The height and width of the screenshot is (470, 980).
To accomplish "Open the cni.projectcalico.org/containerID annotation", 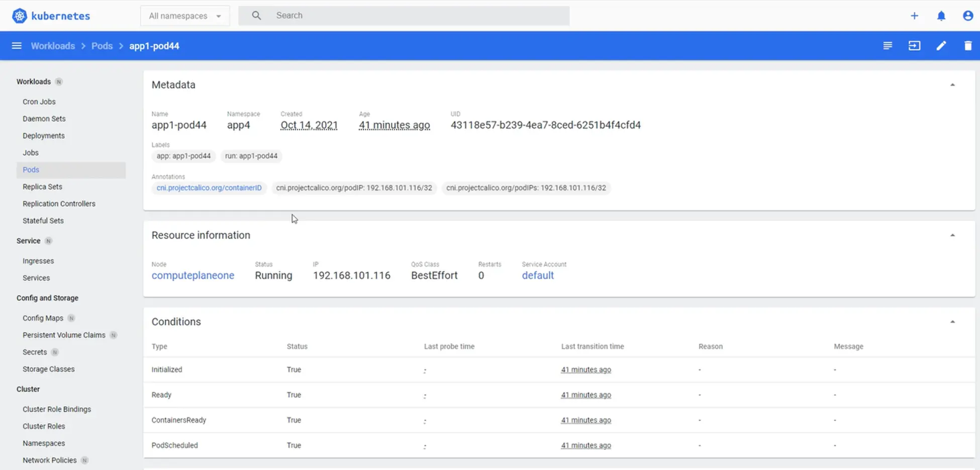I will tap(209, 188).
